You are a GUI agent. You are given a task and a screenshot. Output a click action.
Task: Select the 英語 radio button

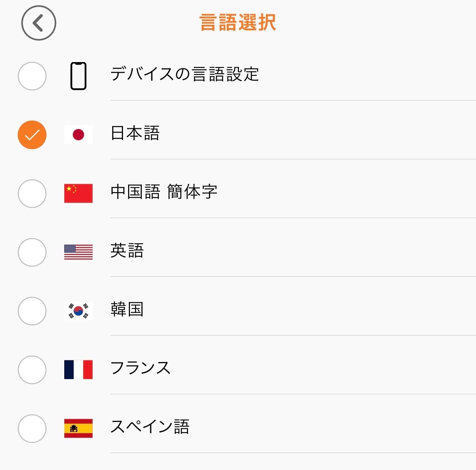click(32, 252)
